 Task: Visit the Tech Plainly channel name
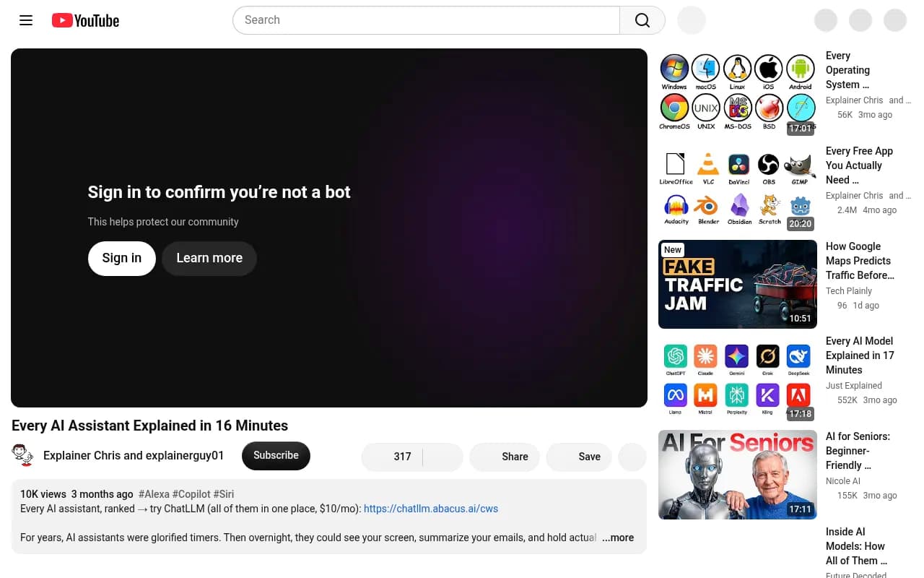tap(849, 291)
